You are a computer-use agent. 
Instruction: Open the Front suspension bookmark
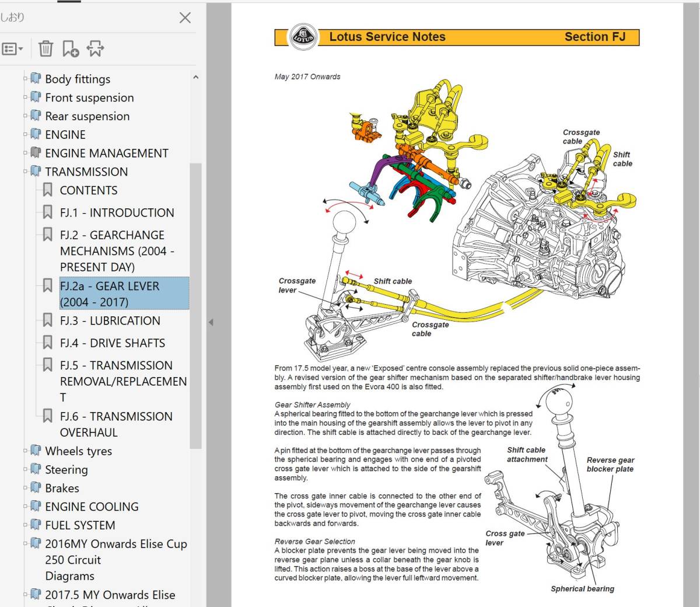89,97
